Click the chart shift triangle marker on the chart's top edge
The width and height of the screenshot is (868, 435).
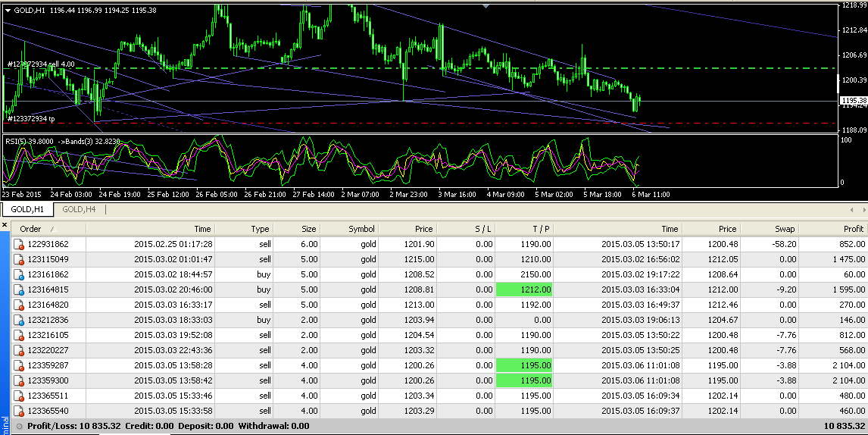pos(486,6)
